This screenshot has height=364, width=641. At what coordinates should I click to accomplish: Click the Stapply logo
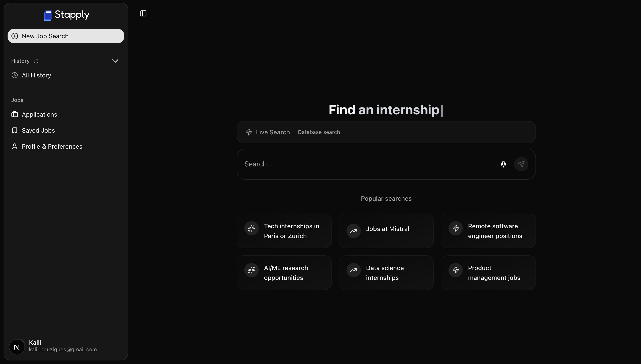tap(66, 15)
